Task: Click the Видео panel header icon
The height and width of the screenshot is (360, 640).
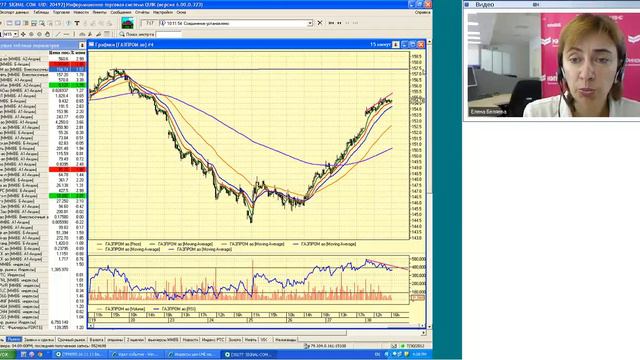Action: pos(467,4)
